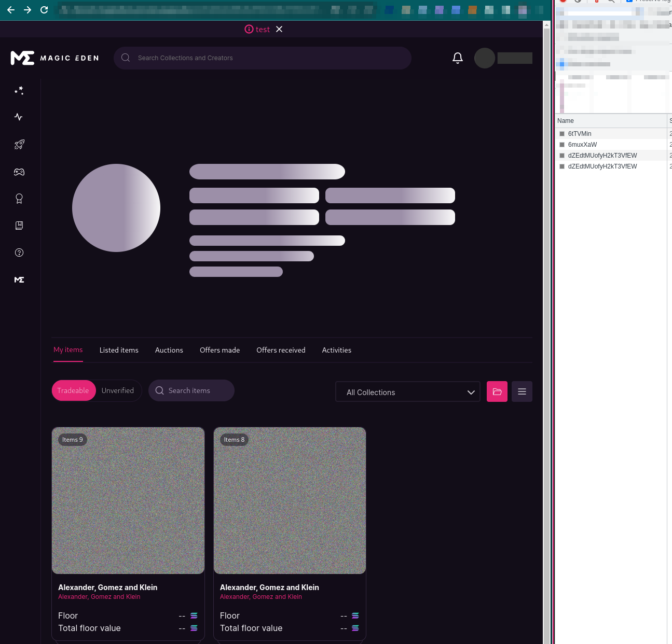The width and height of the screenshot is (672, 644).
Task: Select the pink folder grouped view button
Action: [497, 392]
